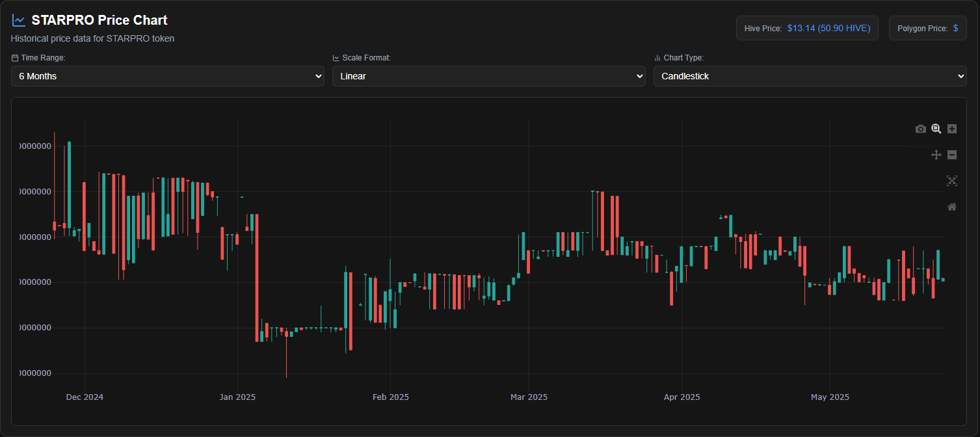The width and height of the screenshot is (980, 437).
Task: Open the Chart Type dropdown showing Candlestick
Action: 810,76
